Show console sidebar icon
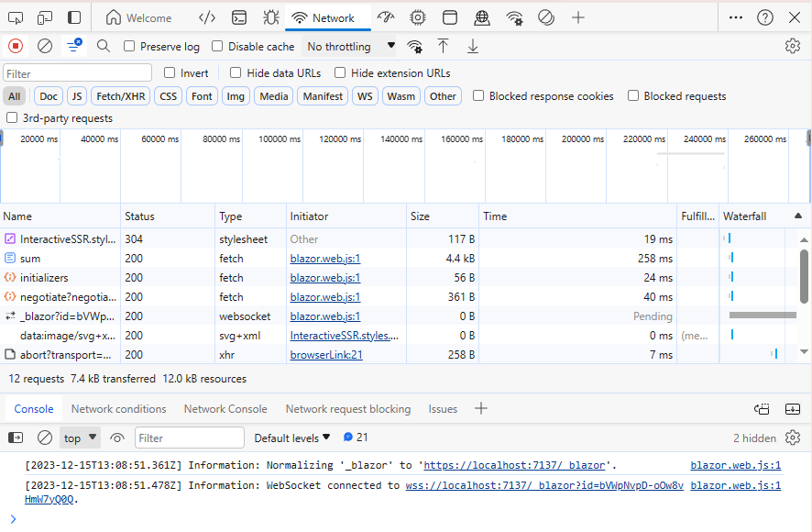812x532 pixels. coord(16,438)
